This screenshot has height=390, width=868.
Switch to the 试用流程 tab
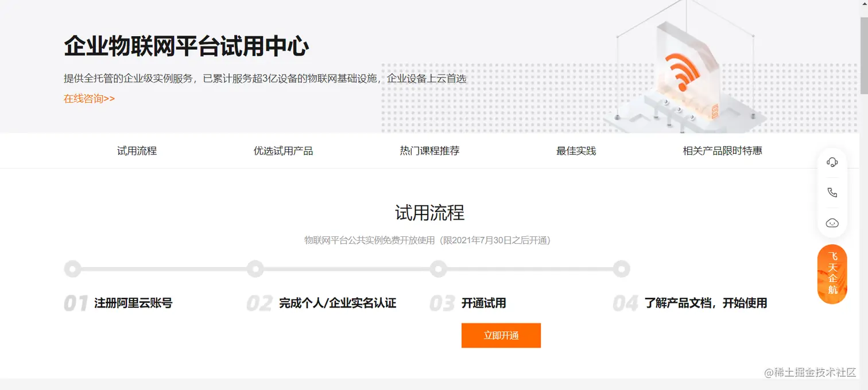137,151
